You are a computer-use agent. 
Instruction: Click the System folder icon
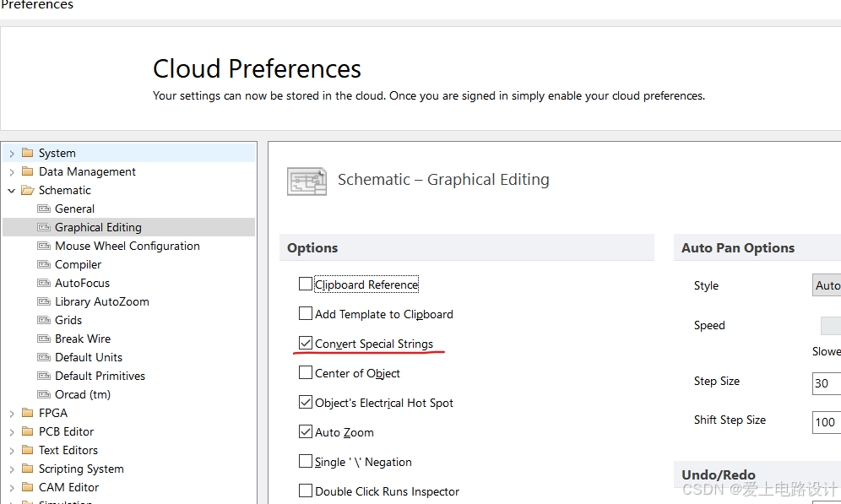click(28, 153)
